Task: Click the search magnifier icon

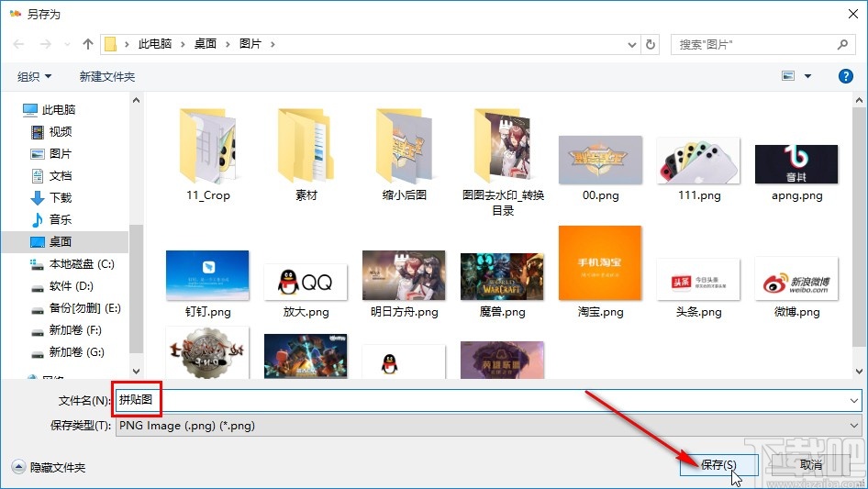Action: pos(842,44)
